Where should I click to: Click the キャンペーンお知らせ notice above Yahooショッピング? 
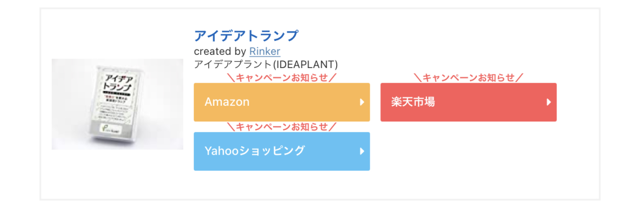[x=282, y=126]
